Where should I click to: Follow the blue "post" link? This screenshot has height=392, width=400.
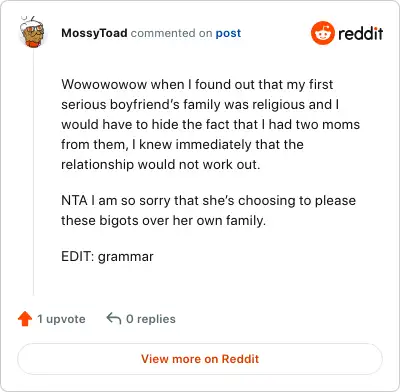tap(228, 33)
